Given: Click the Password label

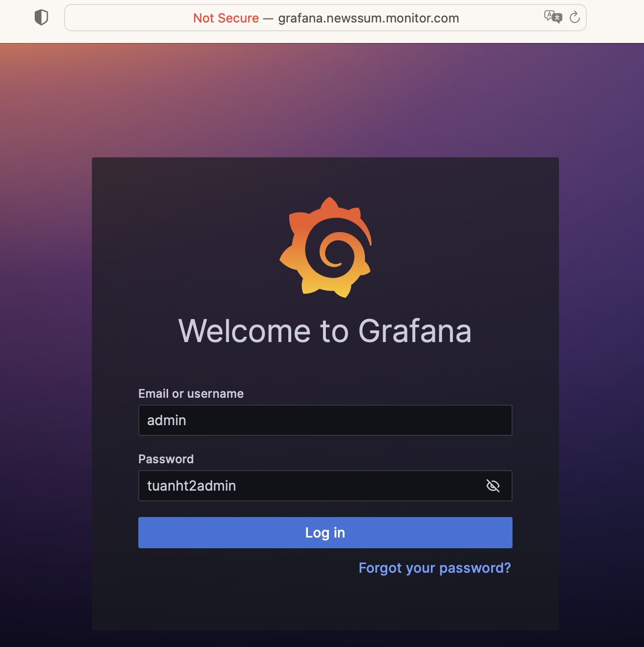Looking at the screenshot, I should (166, 459).
